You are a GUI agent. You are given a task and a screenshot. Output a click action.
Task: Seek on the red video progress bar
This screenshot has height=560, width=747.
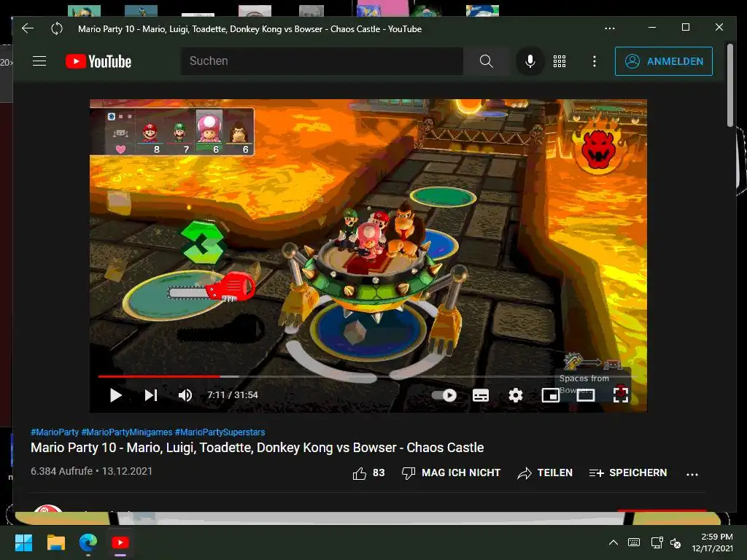(x=159, y=376)
